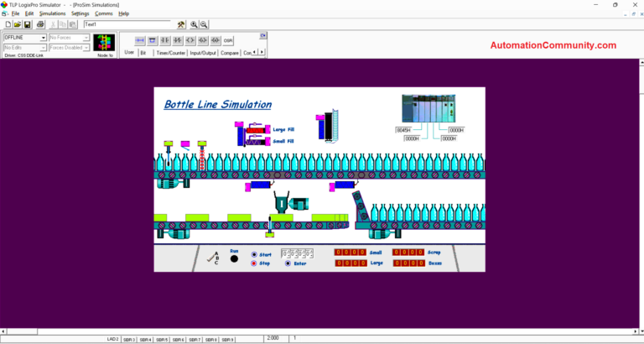Insert an OSR instruction

pyautogui.click(x=229, y=40)
